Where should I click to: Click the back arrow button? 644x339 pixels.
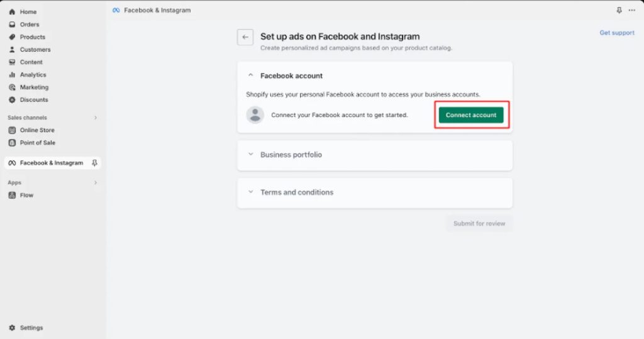[245, 37]
